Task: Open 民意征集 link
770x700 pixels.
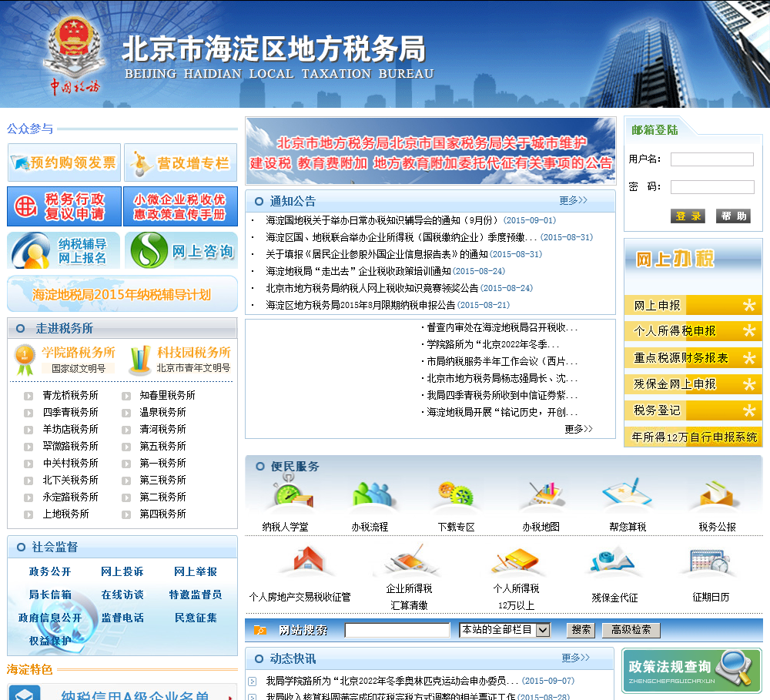Action: (196, 618)
